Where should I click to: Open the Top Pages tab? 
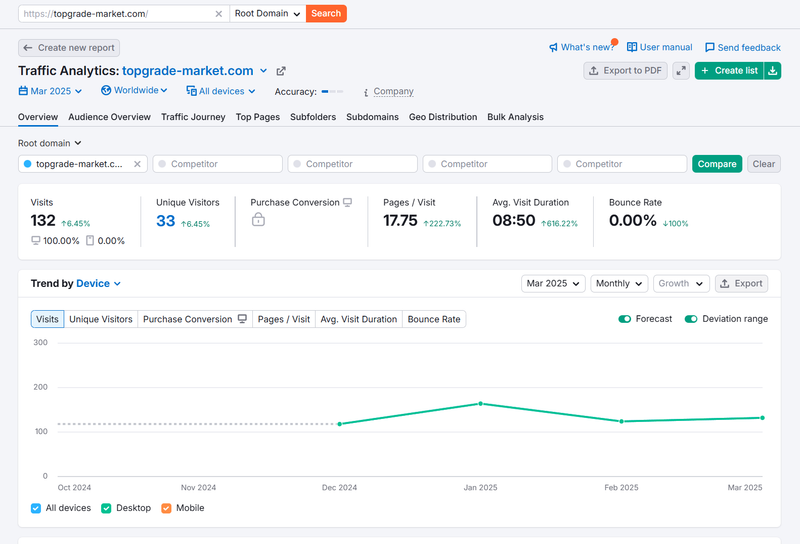[258, 117]
